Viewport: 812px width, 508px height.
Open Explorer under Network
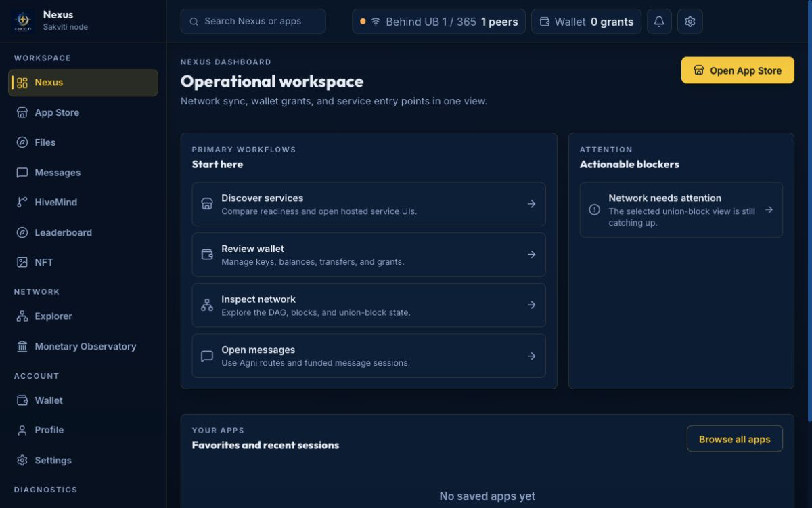click(83, 316)
